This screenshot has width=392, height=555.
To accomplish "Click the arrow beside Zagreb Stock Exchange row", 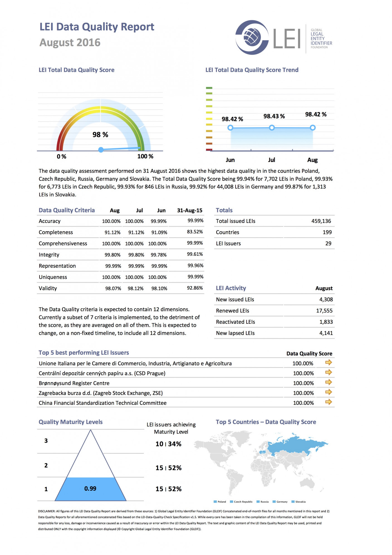I will pos(329,392).
